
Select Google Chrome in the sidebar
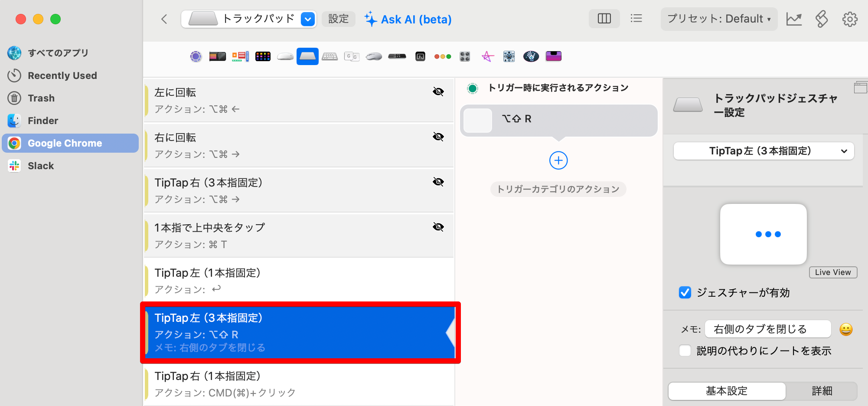(65, 143)
